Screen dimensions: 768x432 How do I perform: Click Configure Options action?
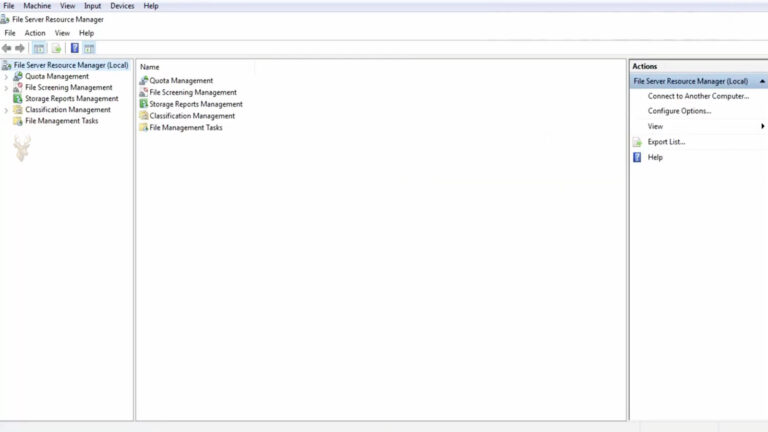tap(679, 111)
